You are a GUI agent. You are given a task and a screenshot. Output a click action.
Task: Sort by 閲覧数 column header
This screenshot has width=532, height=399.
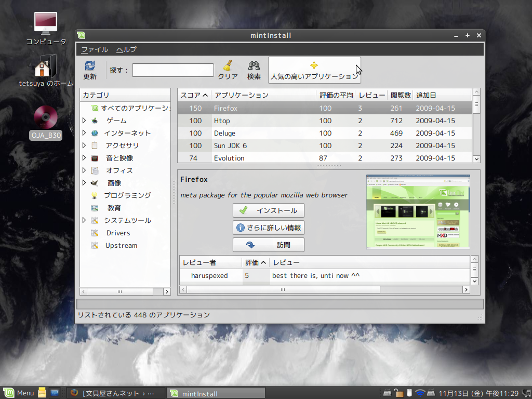pyautogui.click(x=401, y=96)
